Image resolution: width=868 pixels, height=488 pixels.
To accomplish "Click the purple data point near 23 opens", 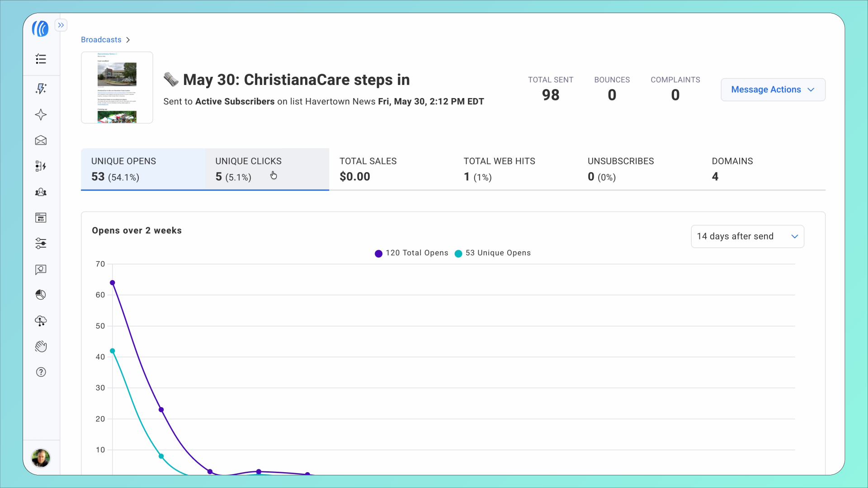I will 161,410.
